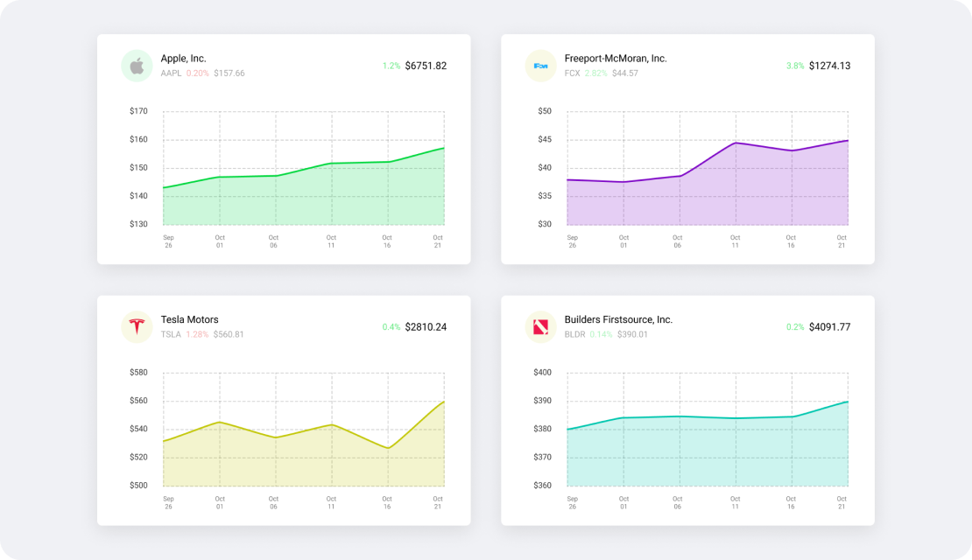972x560 pixels.
Task: Click the $1274.13 holding value
Action: [829, 66]
